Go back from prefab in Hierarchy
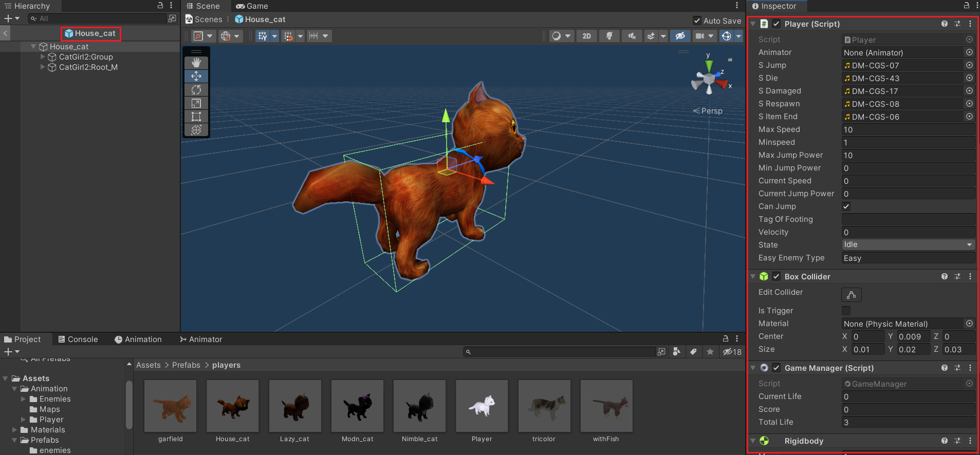This screenshot has width=980, height=455. click(5, 33)
